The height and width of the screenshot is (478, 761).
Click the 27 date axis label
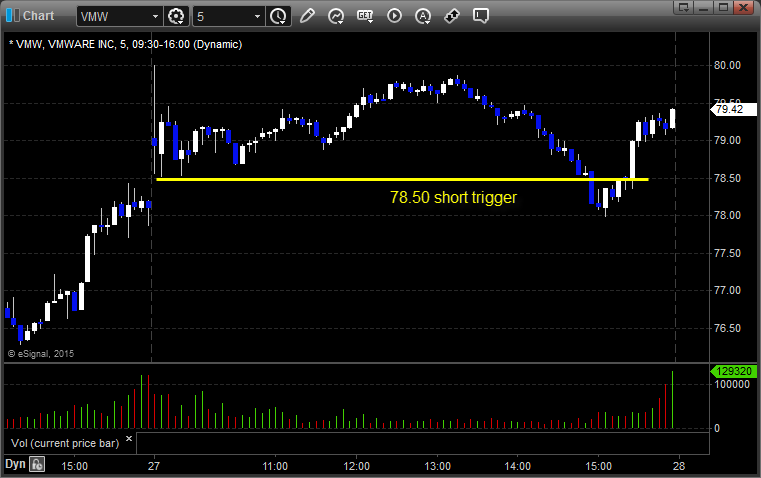coord(154,466)
